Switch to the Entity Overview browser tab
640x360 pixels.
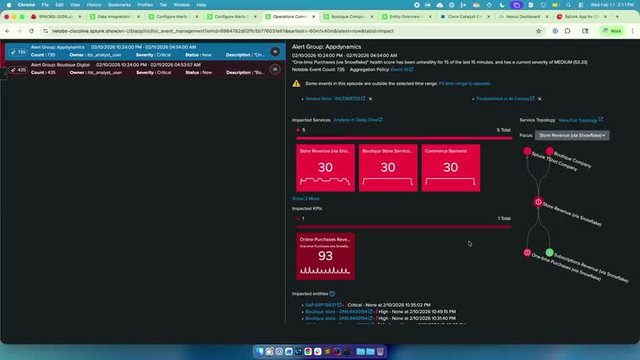pos(406,17)
